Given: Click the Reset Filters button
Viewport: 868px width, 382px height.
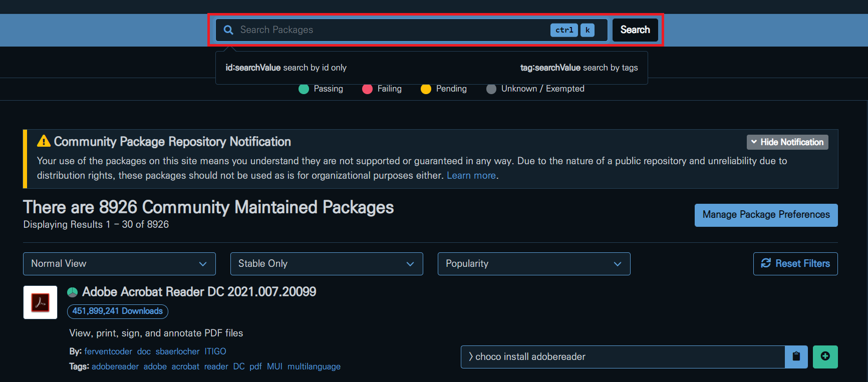Looking at the screenshot, I should 795,264.
